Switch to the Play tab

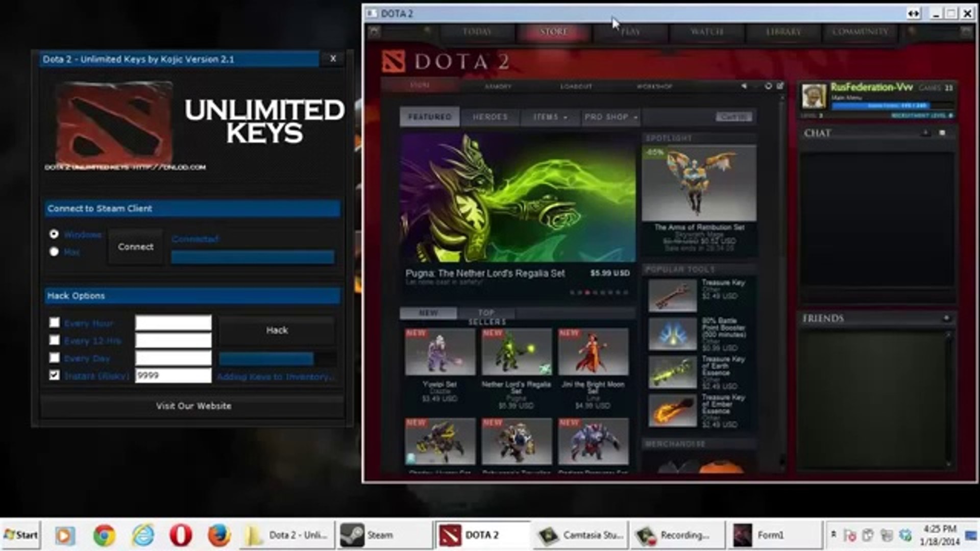(630, 32)
